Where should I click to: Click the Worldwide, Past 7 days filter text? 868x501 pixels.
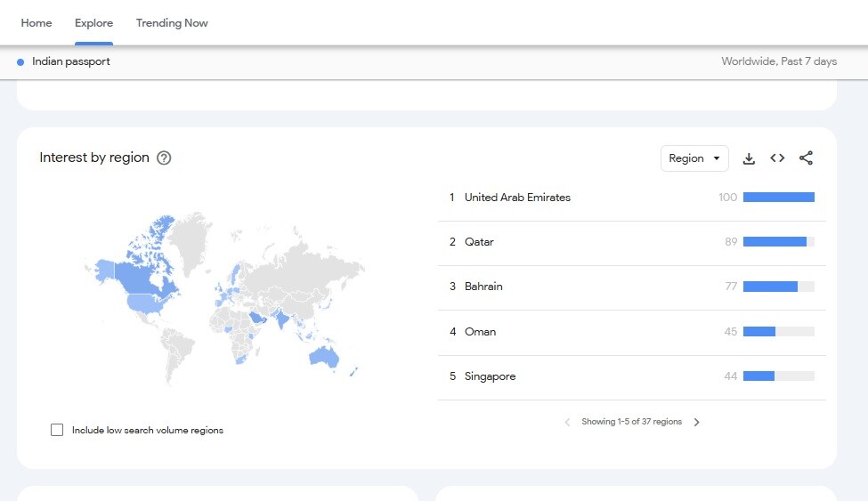(x=779, y=61)
